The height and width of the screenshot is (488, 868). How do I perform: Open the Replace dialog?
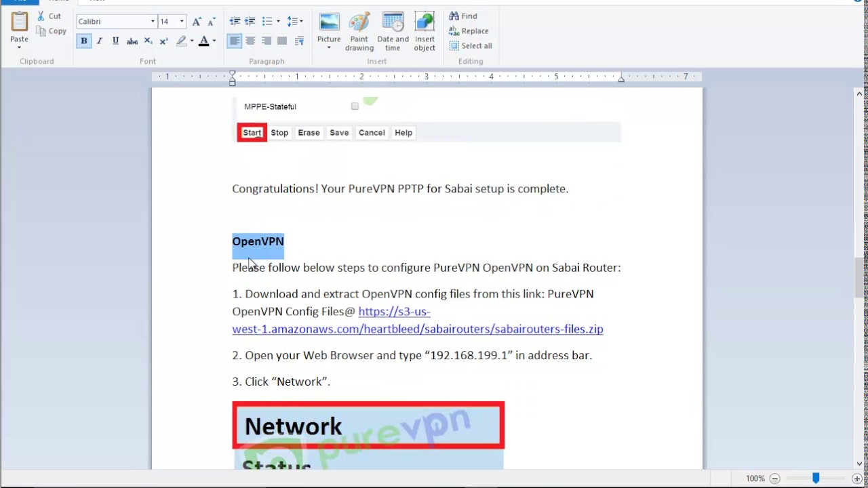(x=469, y=31)
